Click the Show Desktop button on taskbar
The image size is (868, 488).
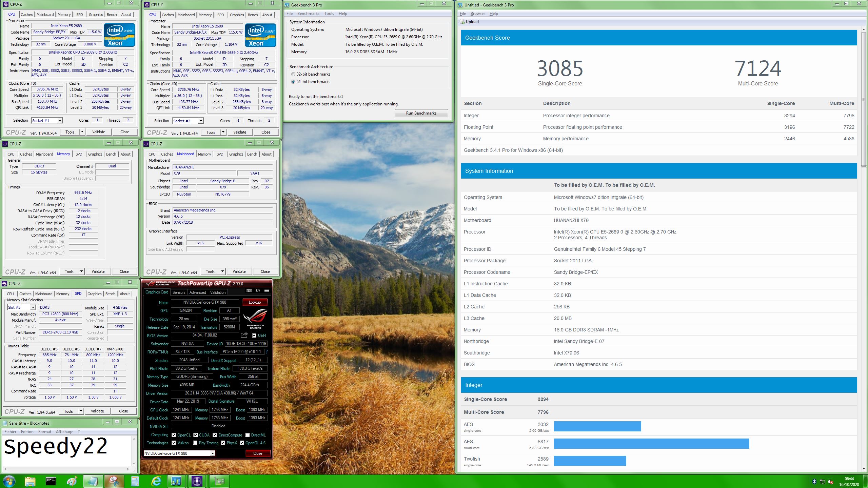coord(866,482)
